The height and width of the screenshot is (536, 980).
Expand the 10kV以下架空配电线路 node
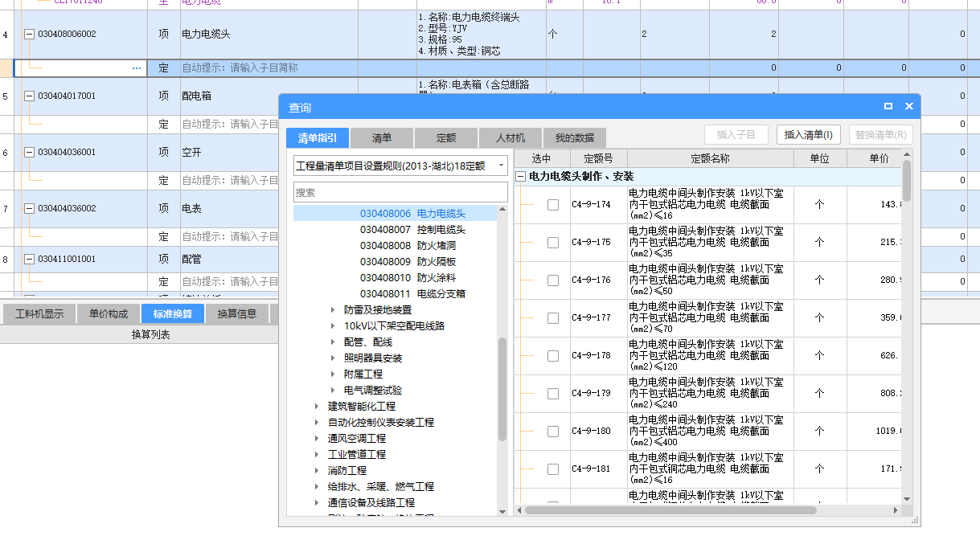pyautogui.click(x=334, y=326)
